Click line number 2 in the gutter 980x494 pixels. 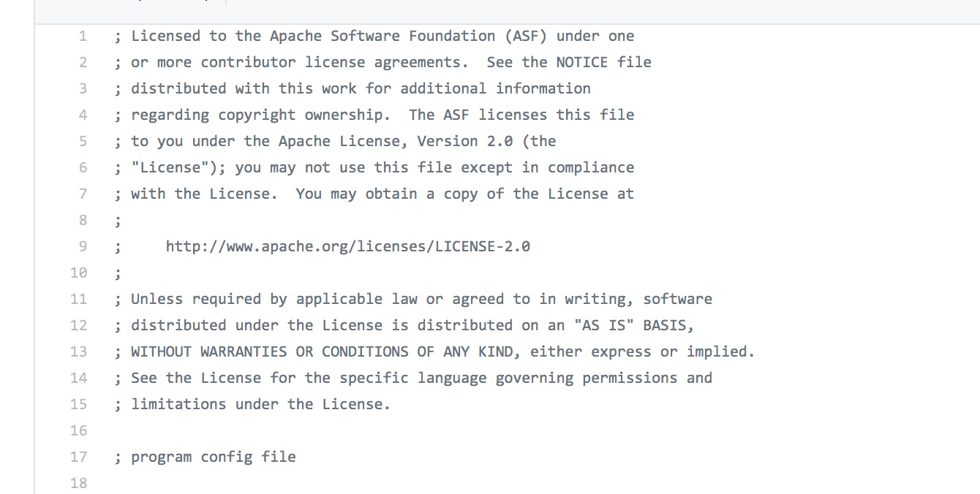tap(83, 62)
